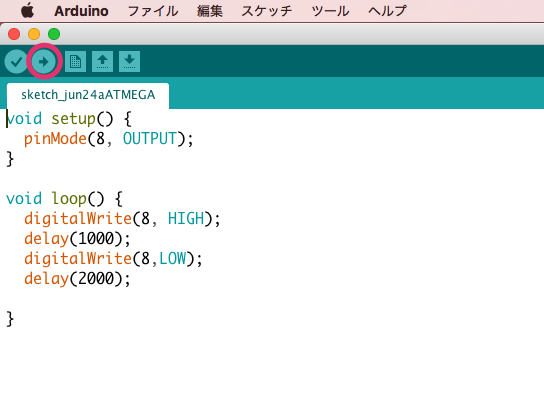Click the Verify checkmark button
Image resolution: width=544 pixels, height=417 pixels.
[16, 62]
